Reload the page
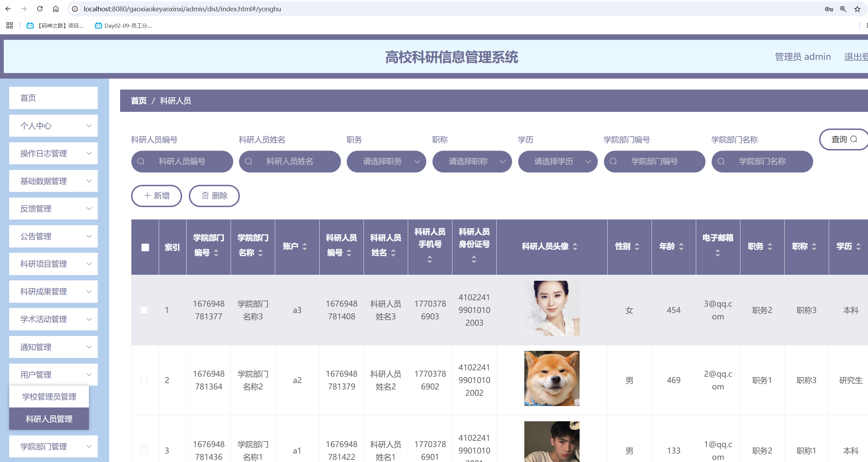The height and width of the screenshot is (462, 868). [40, 9]
